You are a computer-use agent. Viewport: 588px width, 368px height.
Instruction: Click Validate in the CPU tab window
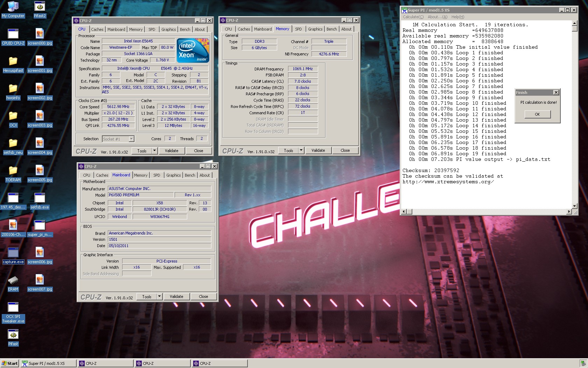(171, 151)
